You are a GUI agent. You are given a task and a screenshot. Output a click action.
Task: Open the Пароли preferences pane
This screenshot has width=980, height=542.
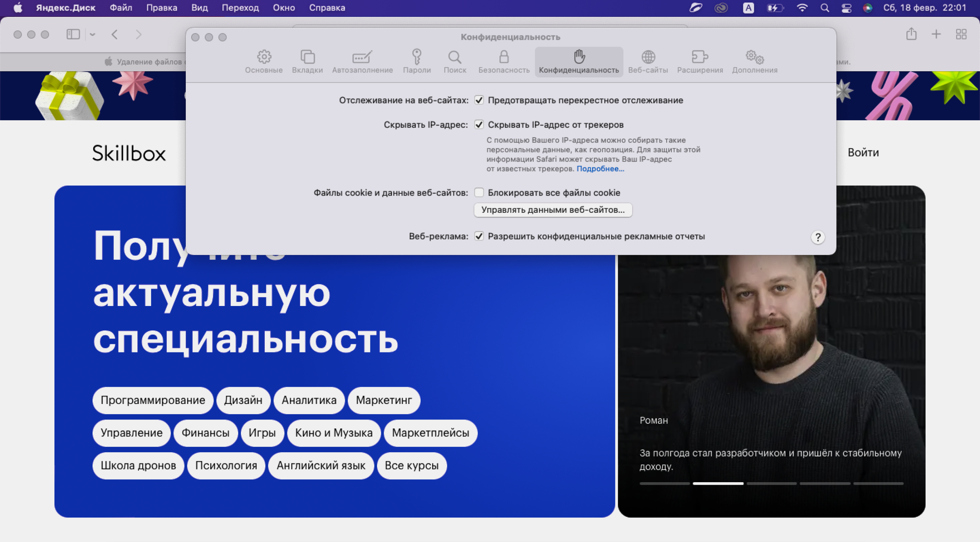pyautogui.click(x=417, y=62)
